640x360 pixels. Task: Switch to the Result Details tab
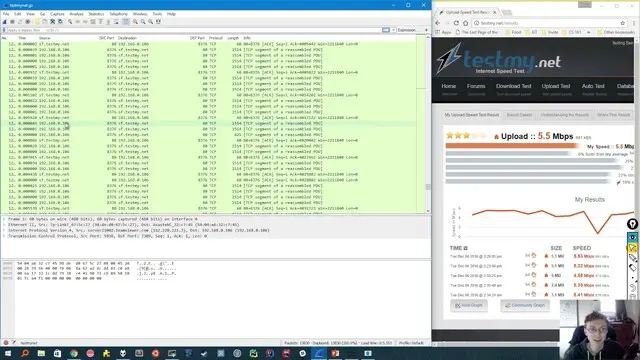click(519, 115)
